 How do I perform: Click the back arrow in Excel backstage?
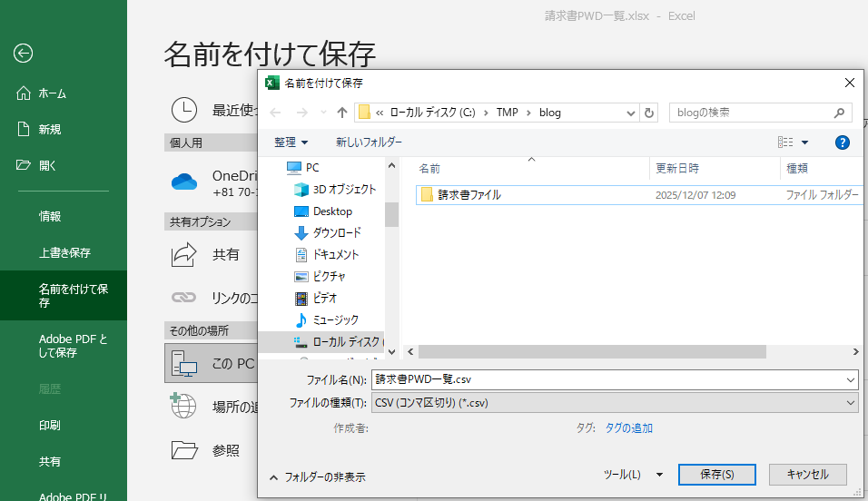[x=24, y=54]
